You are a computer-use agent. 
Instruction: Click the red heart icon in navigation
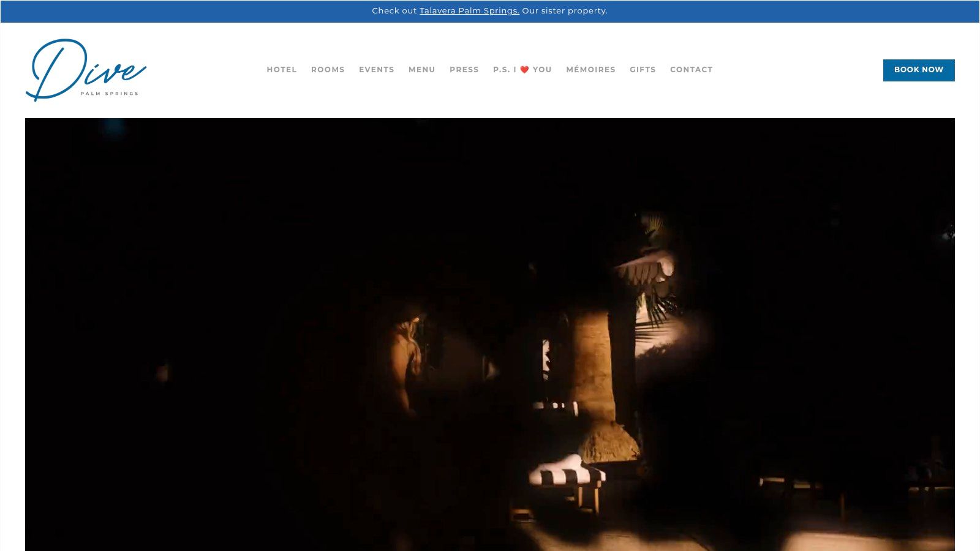tap(524, 70)
